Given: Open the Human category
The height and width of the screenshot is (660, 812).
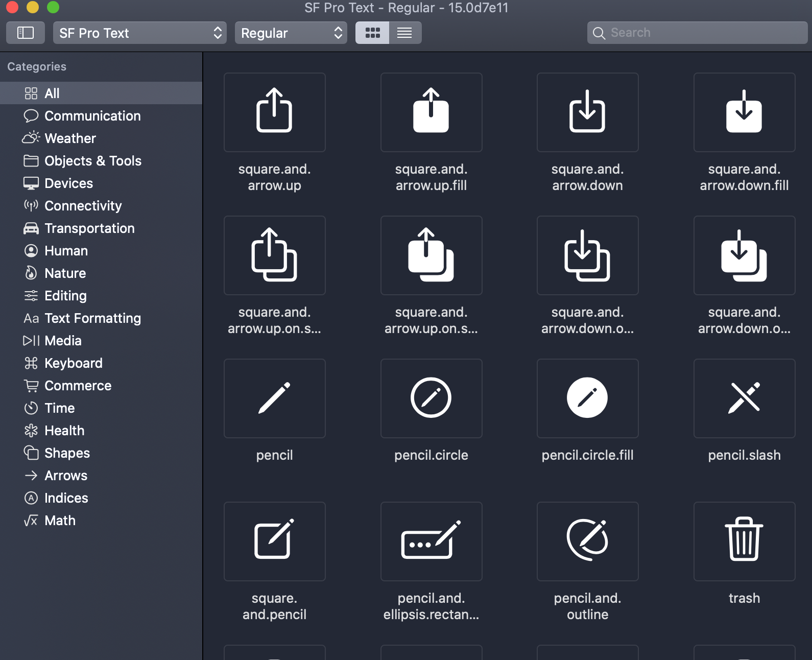Looking at the screenshot, I should [101, 250].
